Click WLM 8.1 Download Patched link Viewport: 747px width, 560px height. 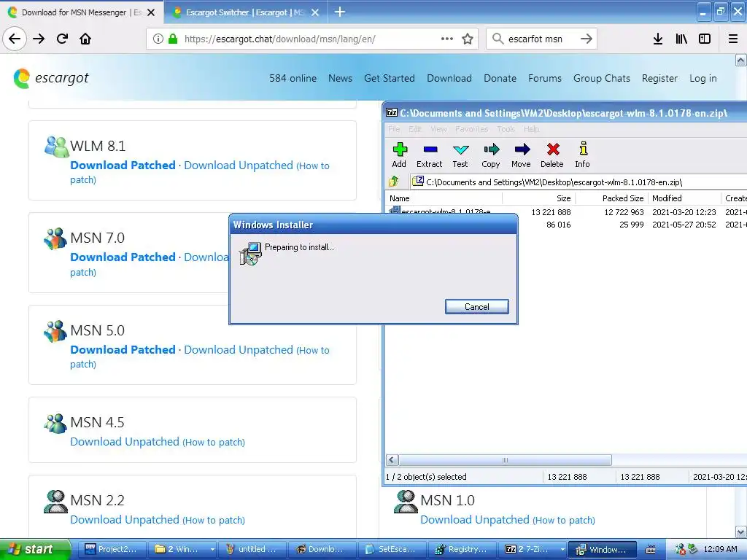coord(123,166)
